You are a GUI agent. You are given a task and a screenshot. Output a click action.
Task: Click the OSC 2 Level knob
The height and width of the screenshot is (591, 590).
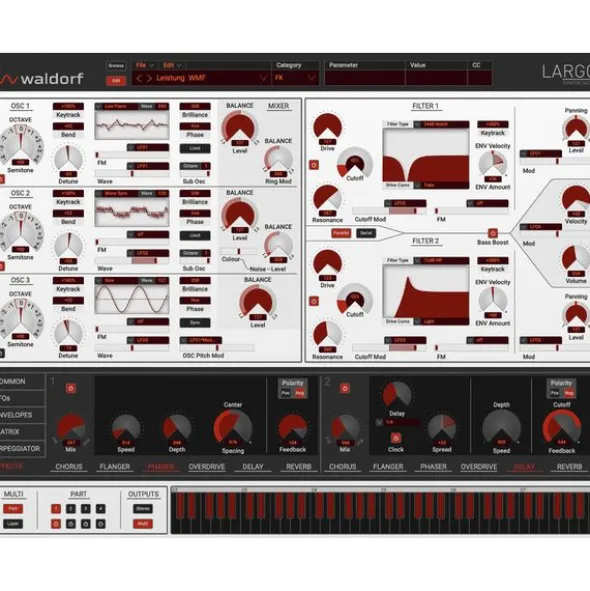tap(239, 215)
